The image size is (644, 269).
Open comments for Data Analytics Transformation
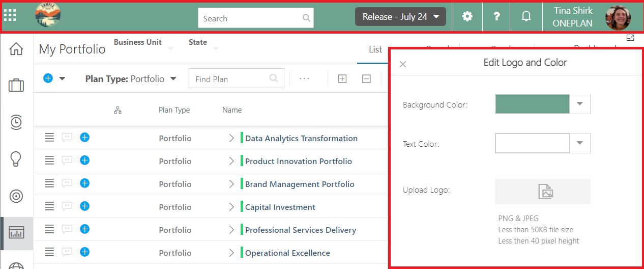(x=67, y=138)
